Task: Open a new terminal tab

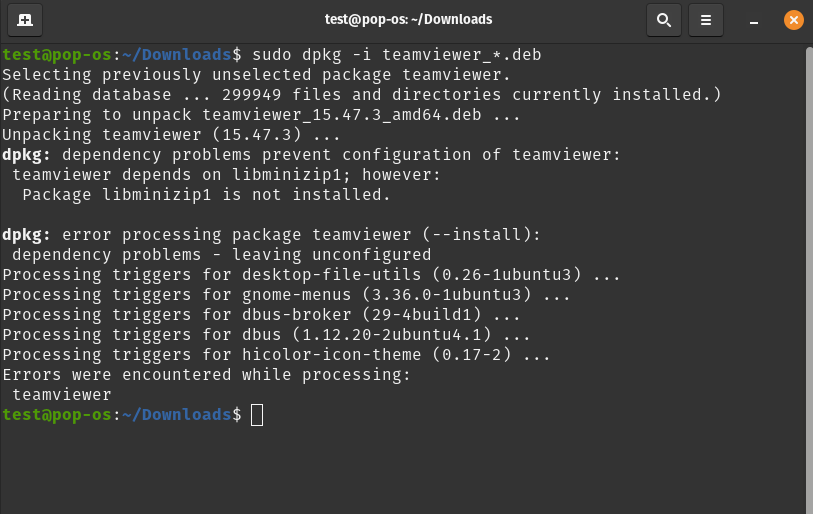Action: click(x=25, y=20)
